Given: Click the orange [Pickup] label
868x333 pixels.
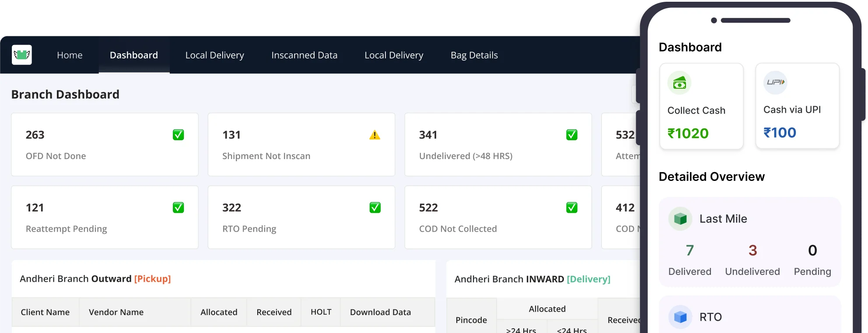Looking at the screenshot, I should pyautogui.click(x=152, y=279).
